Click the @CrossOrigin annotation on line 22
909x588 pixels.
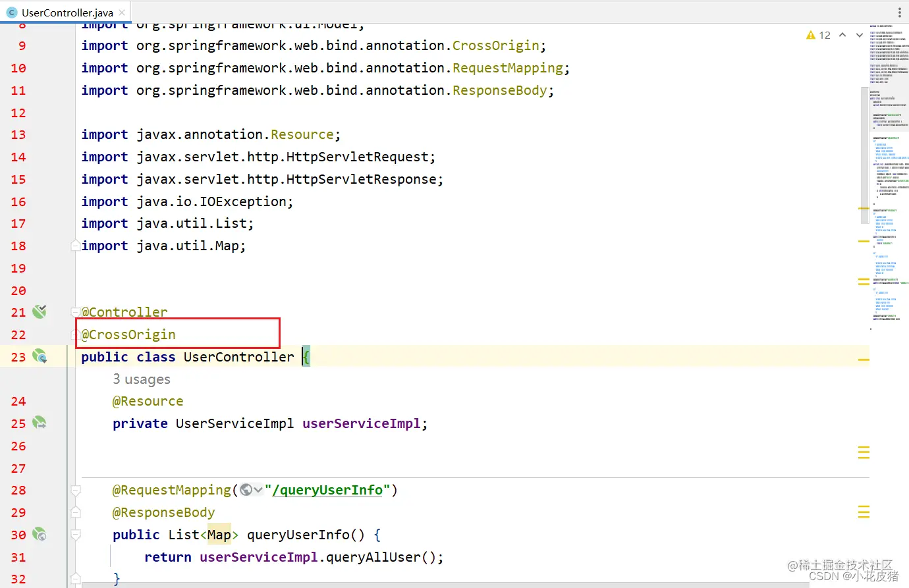128,334
